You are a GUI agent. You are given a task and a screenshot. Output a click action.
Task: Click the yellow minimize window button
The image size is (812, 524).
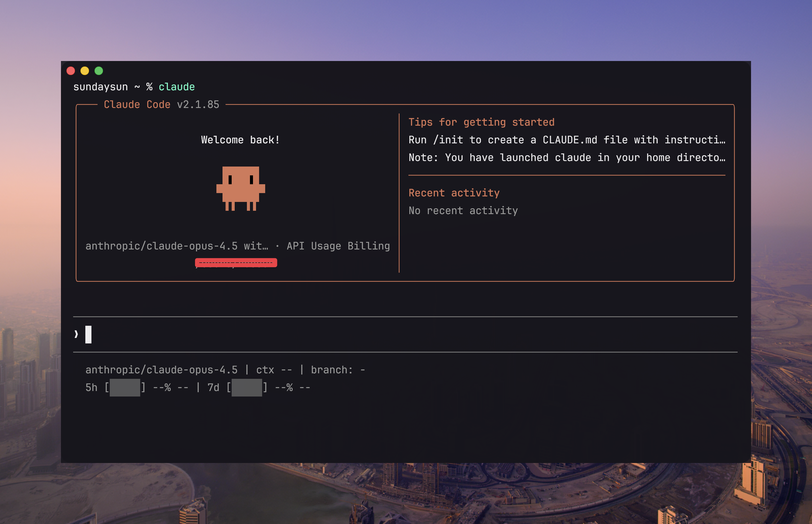point(85,71)
